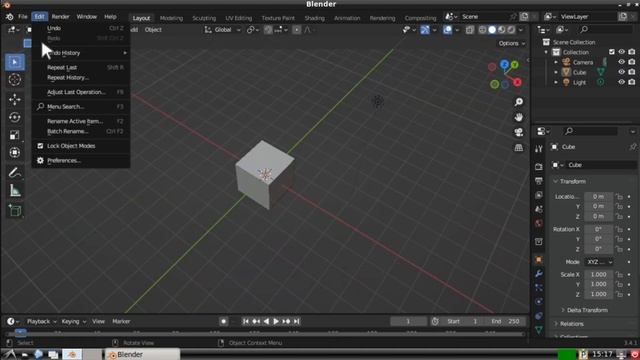The width and height of the screenshot is (640, 360).
Task: Open the Global orientation dropdown
Action: tap(223, 30)
